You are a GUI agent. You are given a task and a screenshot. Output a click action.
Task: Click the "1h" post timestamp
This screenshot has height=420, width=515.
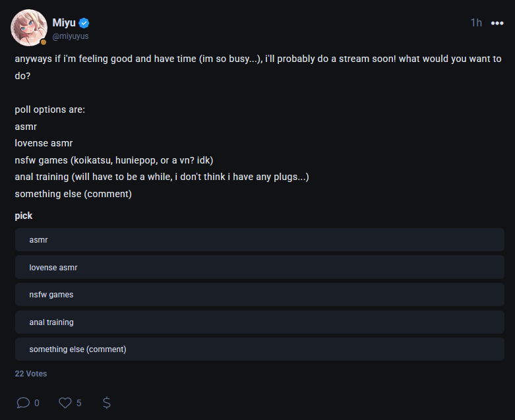coord(476,23)
